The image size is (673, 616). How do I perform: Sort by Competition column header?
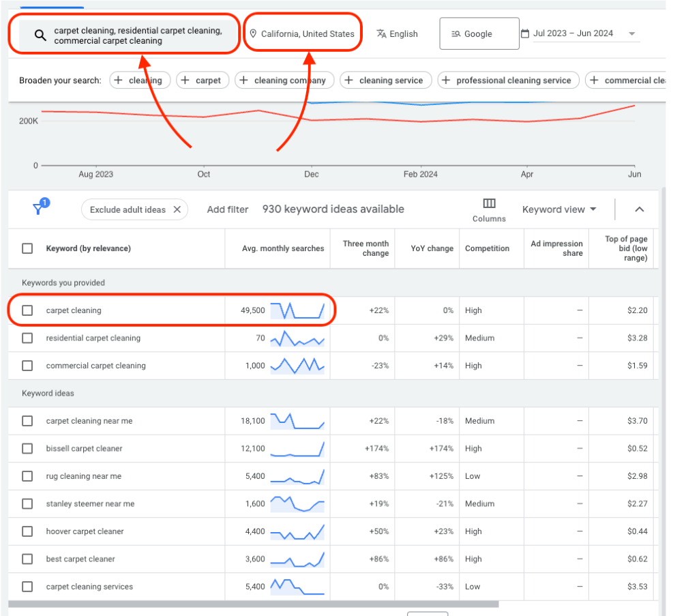click(487, 248)
